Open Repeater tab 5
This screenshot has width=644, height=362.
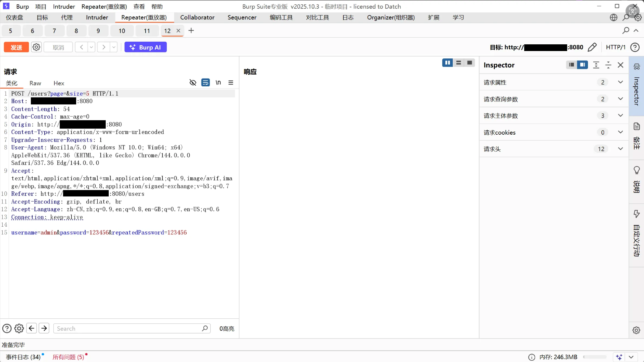point(10,31)
